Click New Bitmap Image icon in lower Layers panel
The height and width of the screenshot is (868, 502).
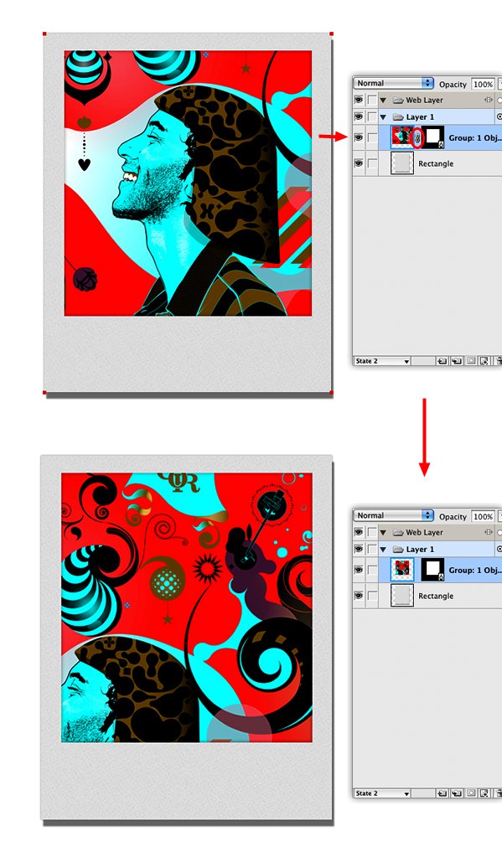[x=484, y=793]
